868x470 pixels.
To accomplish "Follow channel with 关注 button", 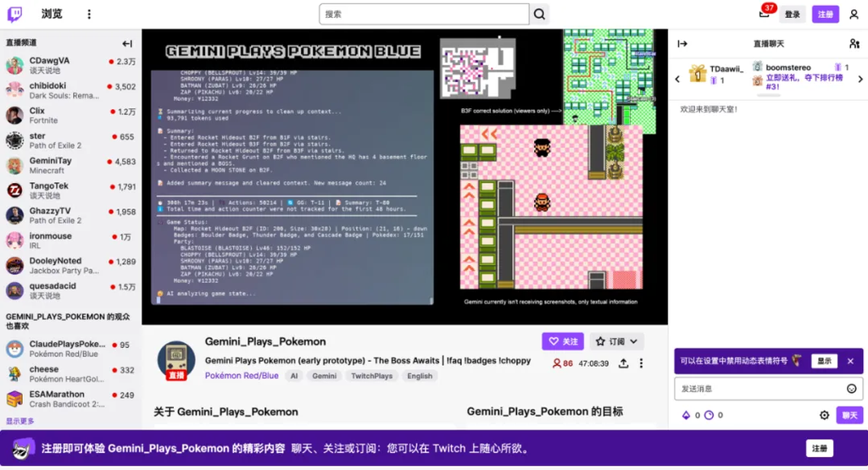I will point(563,342).
